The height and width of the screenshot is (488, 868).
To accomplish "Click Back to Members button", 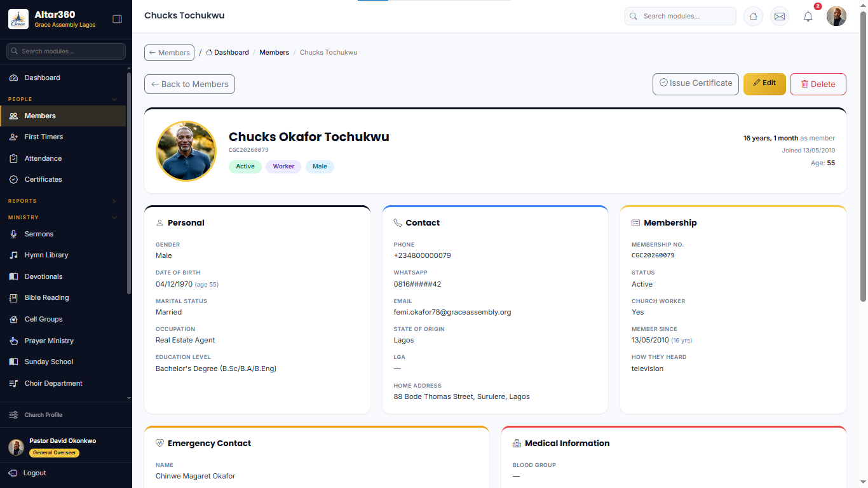I will [x=189, y=84].
